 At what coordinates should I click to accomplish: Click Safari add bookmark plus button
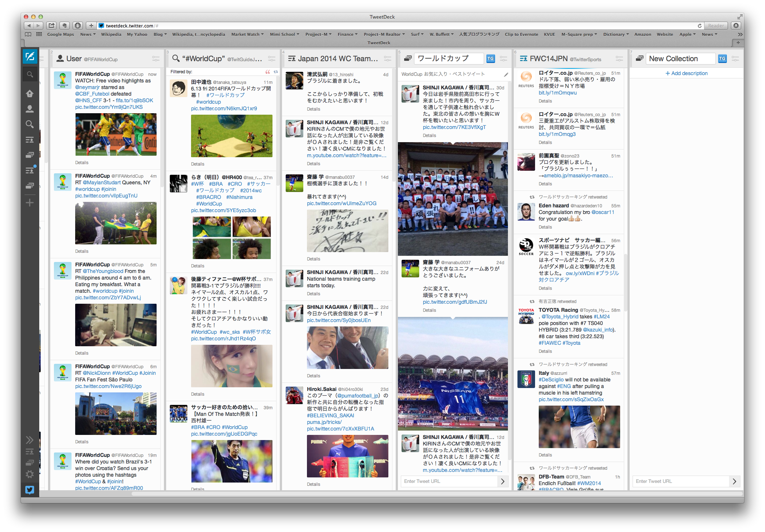coord(91,26)
